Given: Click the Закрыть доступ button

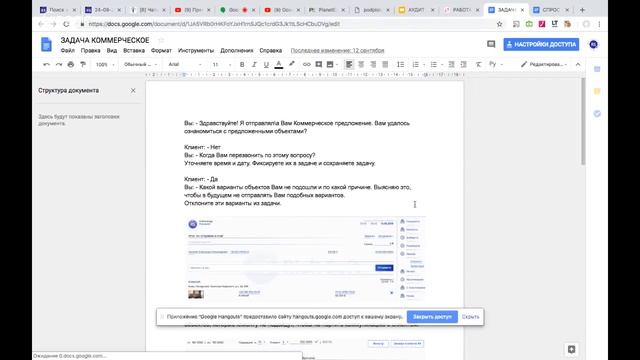Looking at the screenshot, I should coord(432,317).
